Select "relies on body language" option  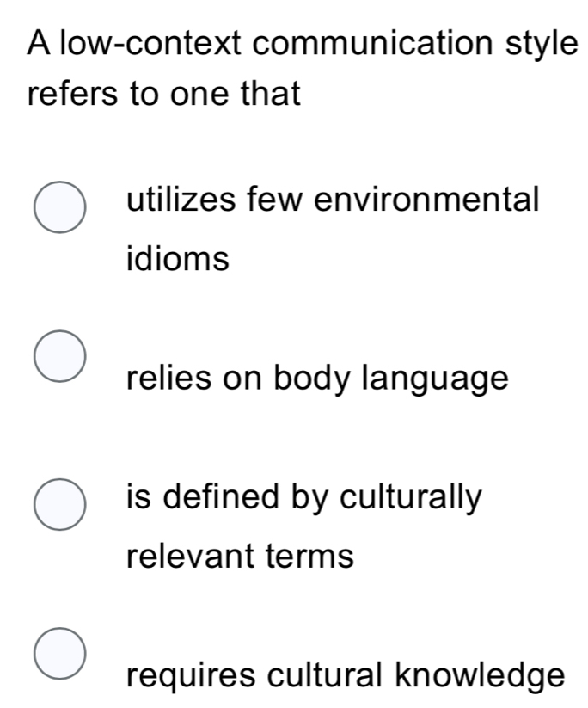pyautogui.click(x=60, y=354)
